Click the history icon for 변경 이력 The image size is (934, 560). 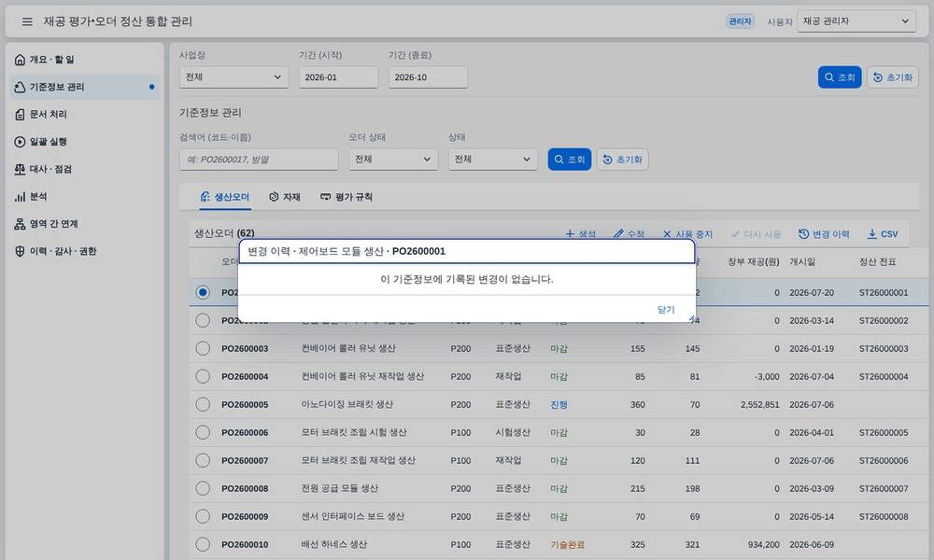(803, 234)
